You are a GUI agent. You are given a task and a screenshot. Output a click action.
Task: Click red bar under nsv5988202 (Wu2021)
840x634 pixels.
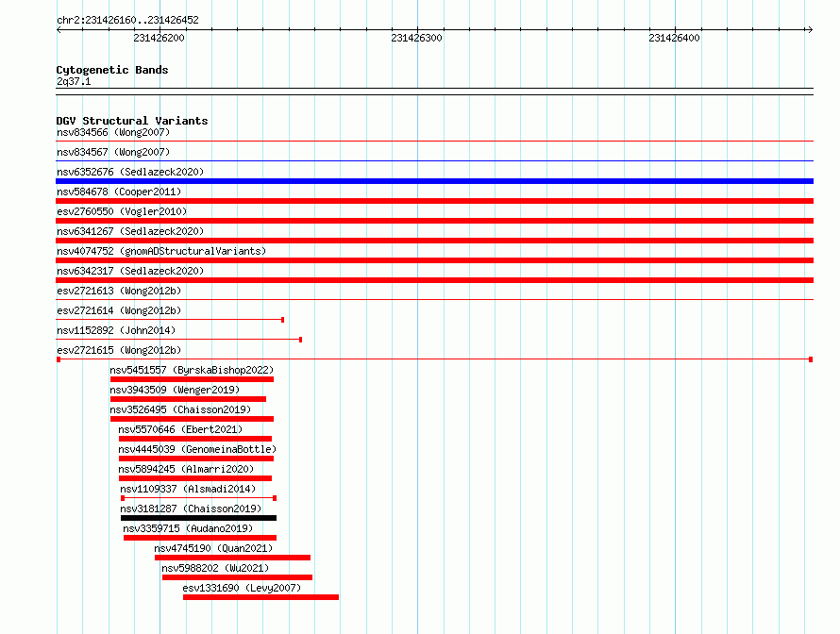click(237, 577)
